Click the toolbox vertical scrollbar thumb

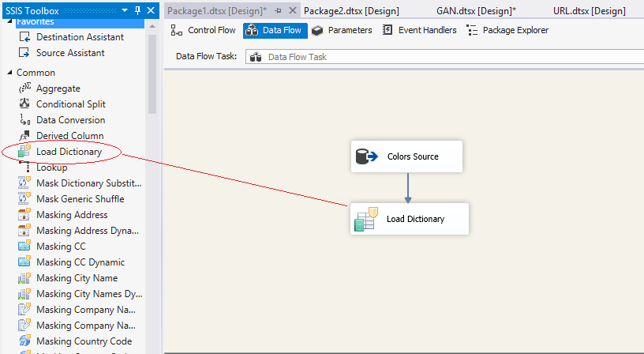point(152,74)
